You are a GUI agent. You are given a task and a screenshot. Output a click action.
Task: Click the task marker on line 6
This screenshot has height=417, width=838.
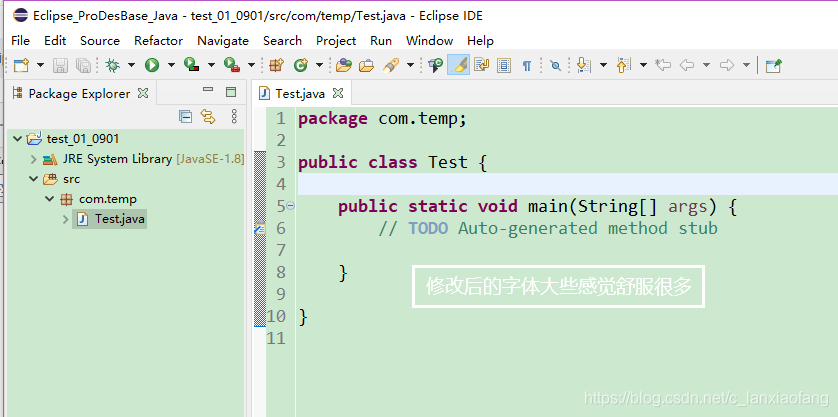tap(260, 229)
